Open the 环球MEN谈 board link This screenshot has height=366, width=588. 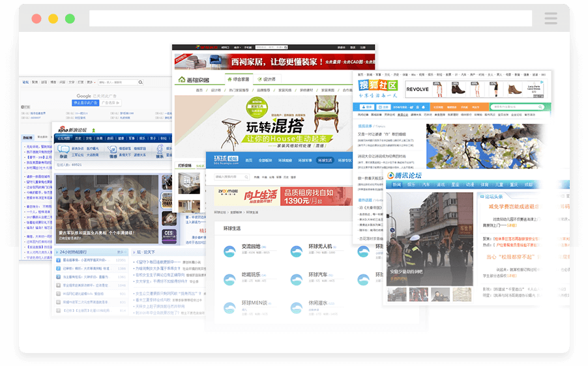point(254,303)
